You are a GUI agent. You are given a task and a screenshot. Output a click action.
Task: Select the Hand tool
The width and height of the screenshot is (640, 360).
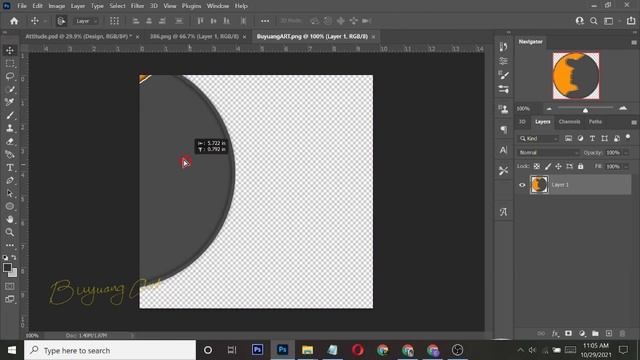pyautogui.click(x=10, y=219)
